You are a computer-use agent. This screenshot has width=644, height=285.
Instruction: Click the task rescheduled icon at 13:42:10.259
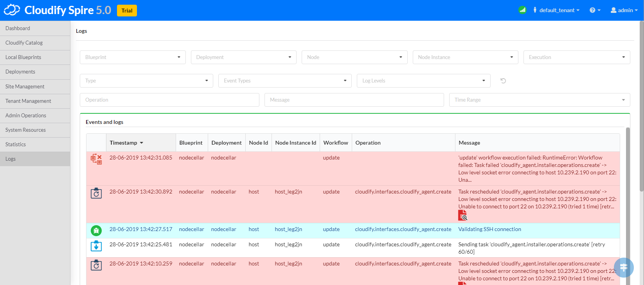[96, 265]
